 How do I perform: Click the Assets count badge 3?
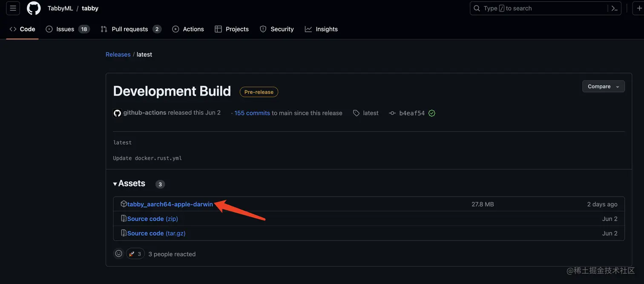pos(160,184)
